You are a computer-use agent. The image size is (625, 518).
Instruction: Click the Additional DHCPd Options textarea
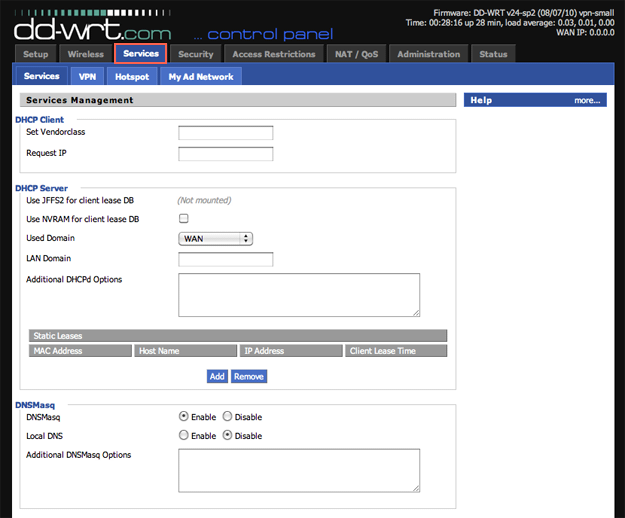click(299, 295)
